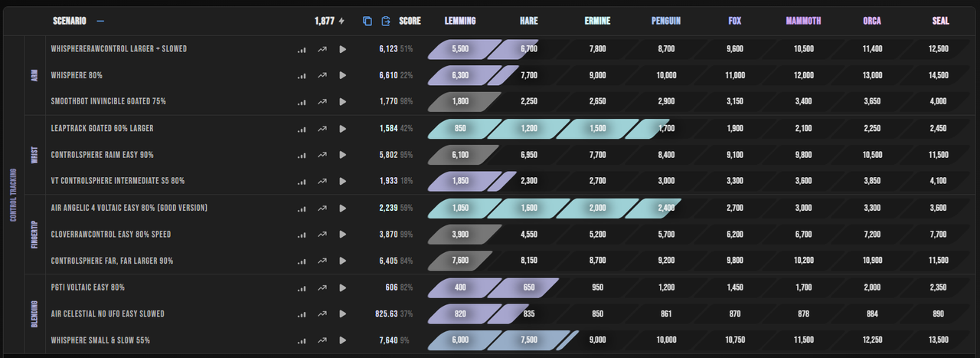Click the Fox rank column header
Image resolution: width=980 pixels, height=358 pixels.
(x=735, y=21)
